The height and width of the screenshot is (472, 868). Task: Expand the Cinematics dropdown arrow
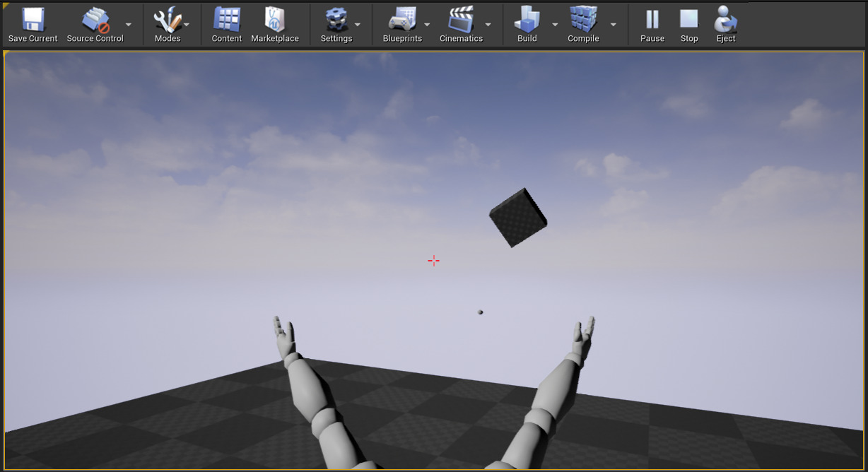point(488,25)
